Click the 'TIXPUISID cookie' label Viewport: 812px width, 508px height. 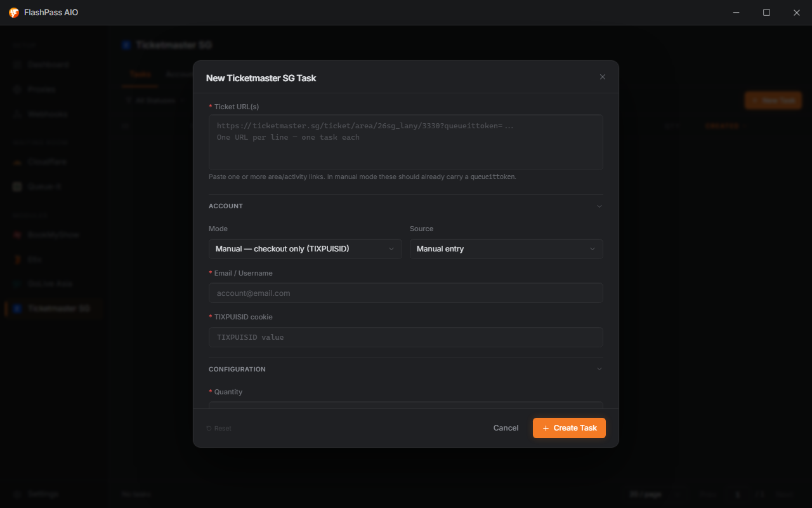243,317
